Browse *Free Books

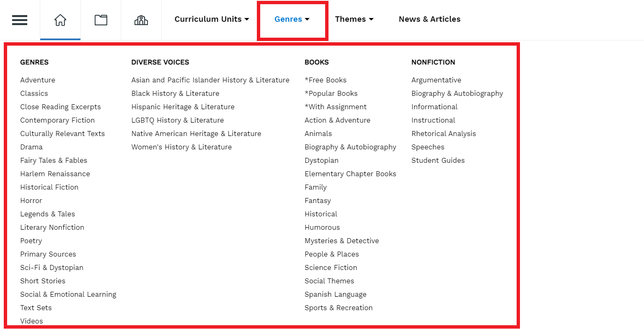326,80
